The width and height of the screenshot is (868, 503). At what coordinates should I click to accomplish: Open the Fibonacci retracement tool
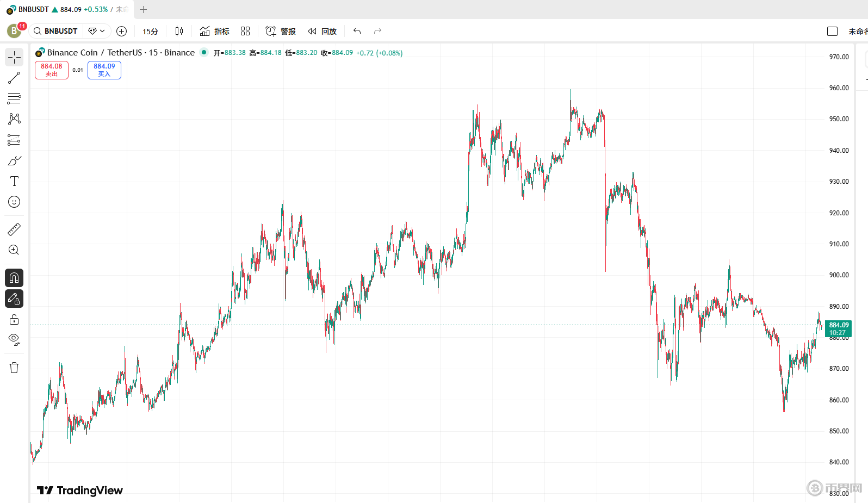14,98
